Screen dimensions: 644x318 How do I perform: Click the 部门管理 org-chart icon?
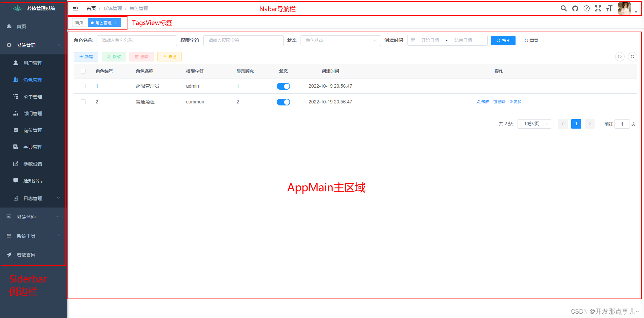(x=16, y=113)
